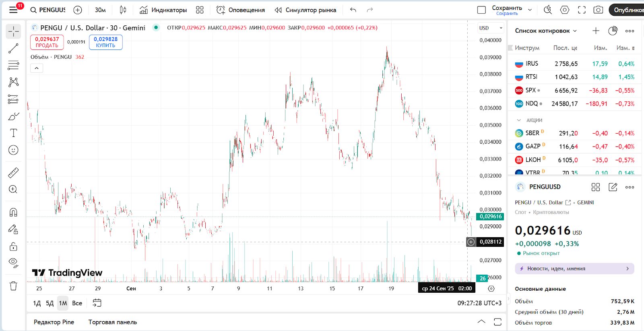The height and width of the screenshot is (331, 644).
Task: Select the ruler measure tool
Action: tap(13, 173)
